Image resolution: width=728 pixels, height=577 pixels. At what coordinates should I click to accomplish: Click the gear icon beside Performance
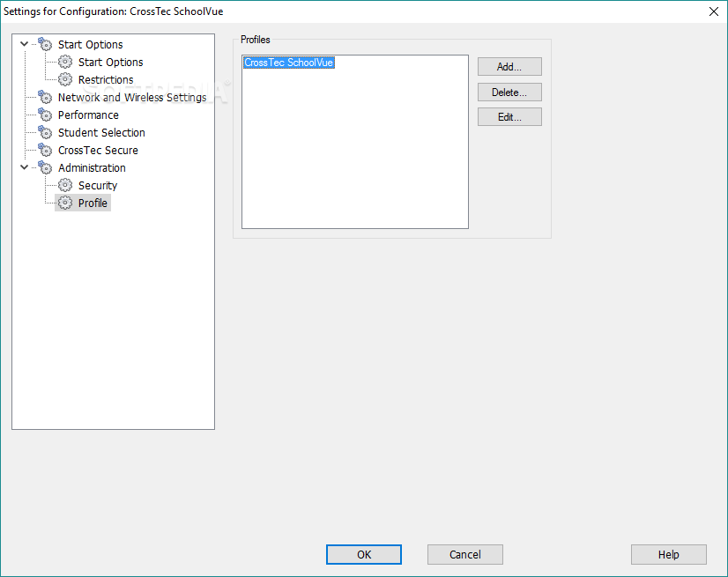coord(45,115)
